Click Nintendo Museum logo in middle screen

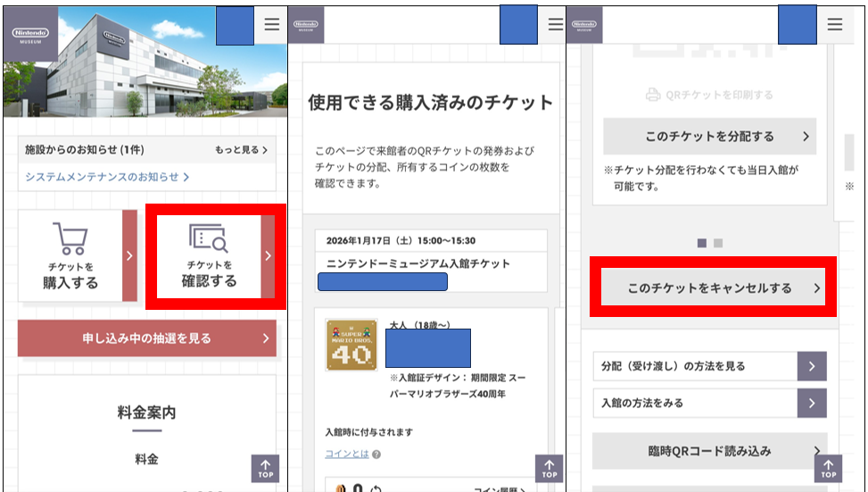tap(306, 26)
